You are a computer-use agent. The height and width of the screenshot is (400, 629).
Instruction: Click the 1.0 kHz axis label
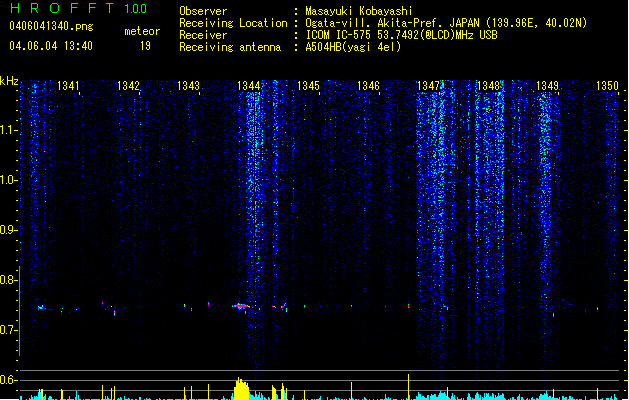point(8,180)
